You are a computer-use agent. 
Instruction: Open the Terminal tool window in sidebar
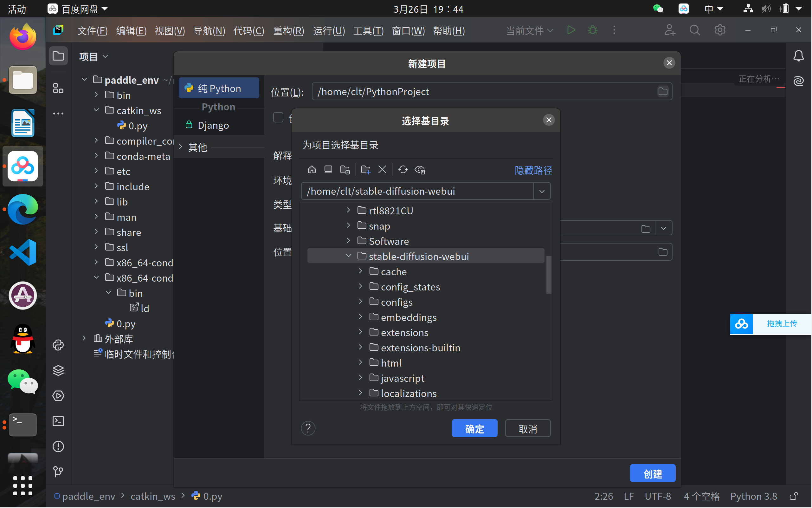tap(58, 421)
